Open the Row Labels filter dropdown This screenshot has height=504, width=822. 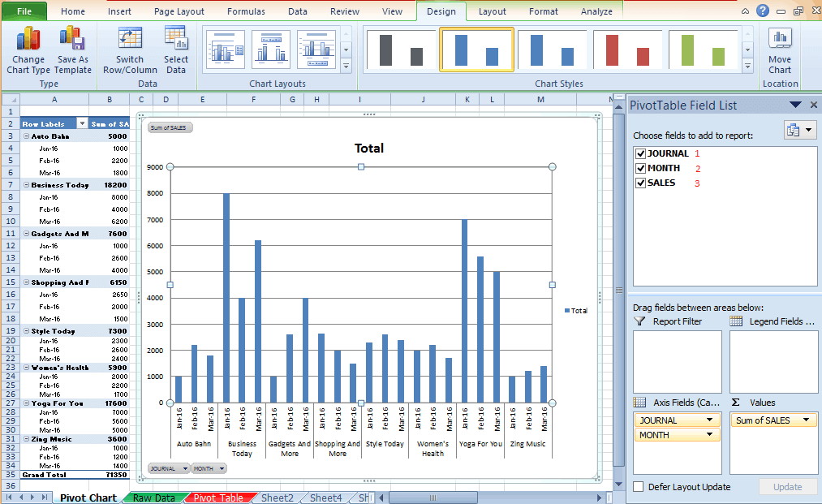[81, 123]
